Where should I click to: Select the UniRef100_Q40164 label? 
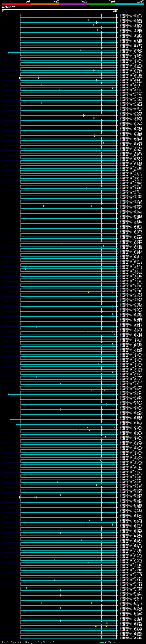coord(131,105)
